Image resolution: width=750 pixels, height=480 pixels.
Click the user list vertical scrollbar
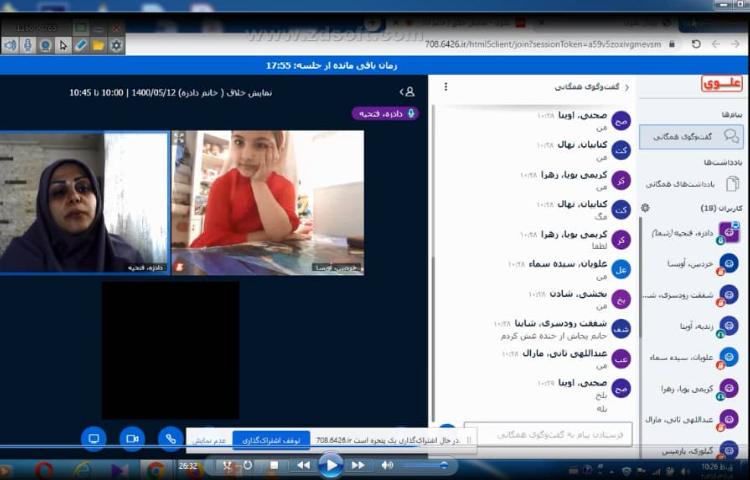point(640,277)
